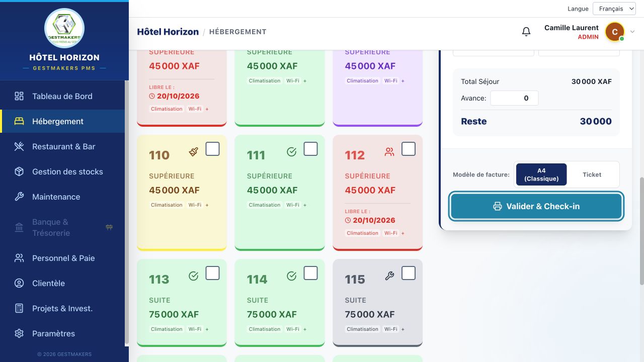The image size is (644, 362).
Task: Click the checkmark status icon on room 114
Action: point(291,276)
